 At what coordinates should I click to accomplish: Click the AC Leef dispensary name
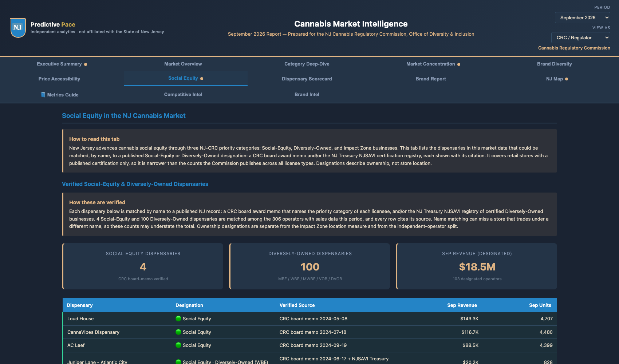click(x=76, y=345)
